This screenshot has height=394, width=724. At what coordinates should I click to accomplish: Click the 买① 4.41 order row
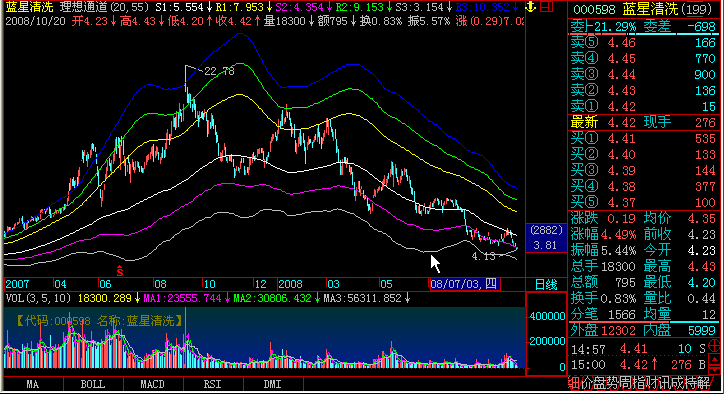[643, 139]
